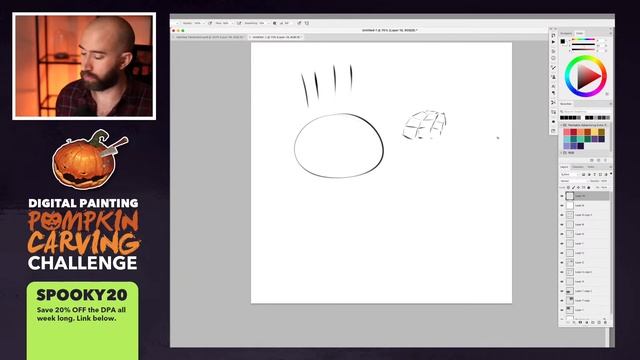Select the Color panel tab
The height and width of the screenshot is (360, 640).
[x=580, y=33]
